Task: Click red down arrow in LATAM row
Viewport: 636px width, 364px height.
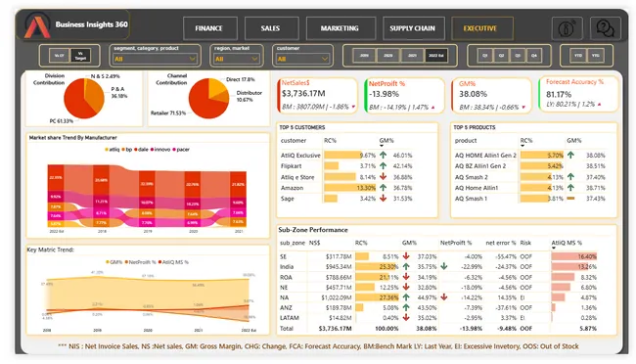Action: tap(406, 318)
